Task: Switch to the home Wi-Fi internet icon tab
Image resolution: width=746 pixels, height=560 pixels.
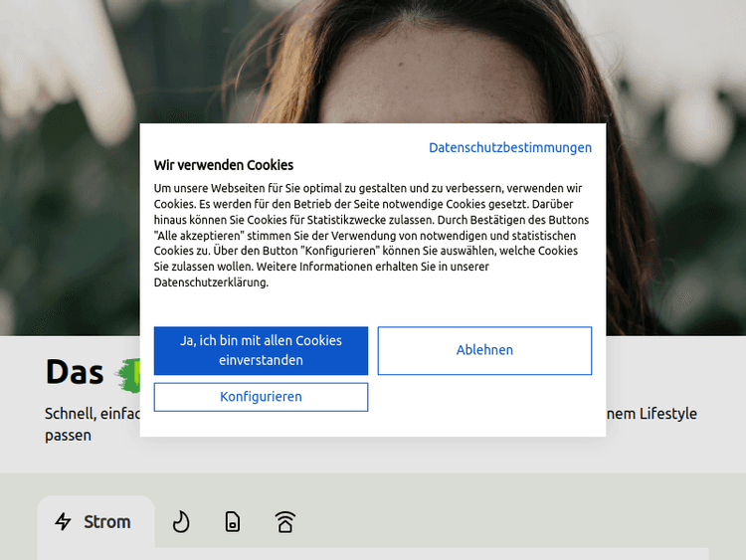Action: coord(285,522)
